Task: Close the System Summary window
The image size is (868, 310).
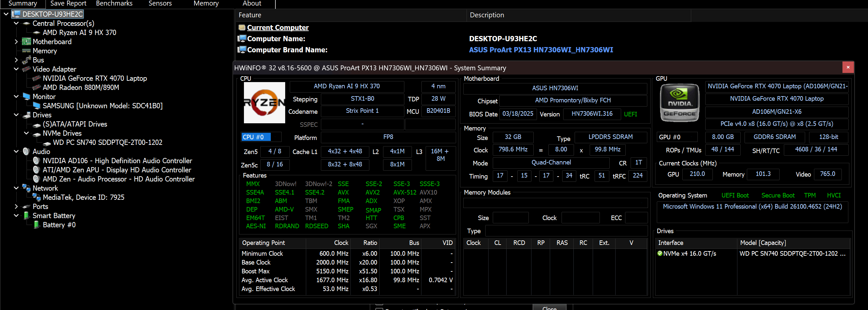Action: [848, 67]
